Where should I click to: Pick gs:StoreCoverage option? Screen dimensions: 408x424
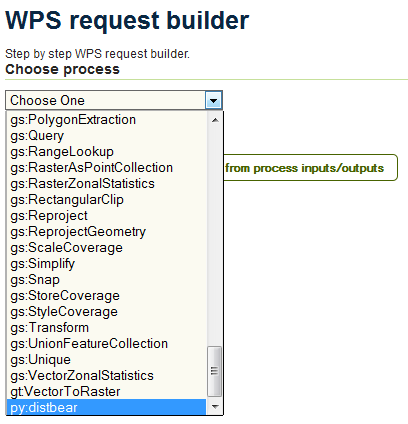tap(106, 296)
